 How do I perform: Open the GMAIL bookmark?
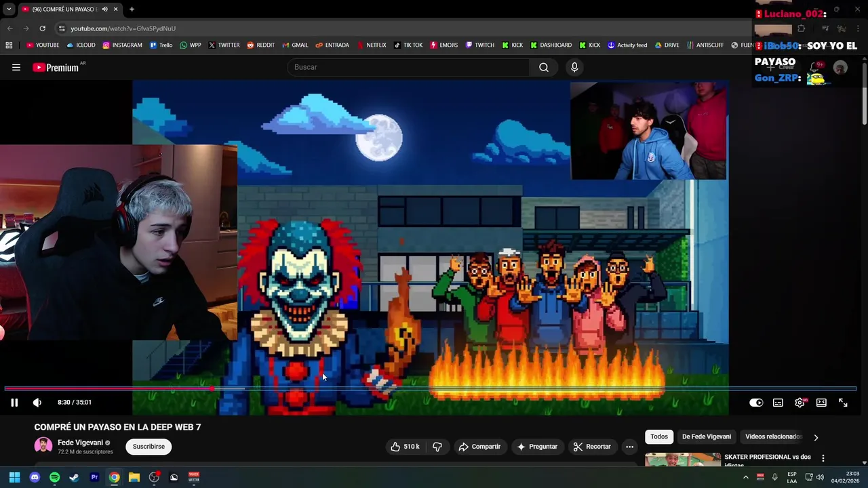tap(295, 45)
